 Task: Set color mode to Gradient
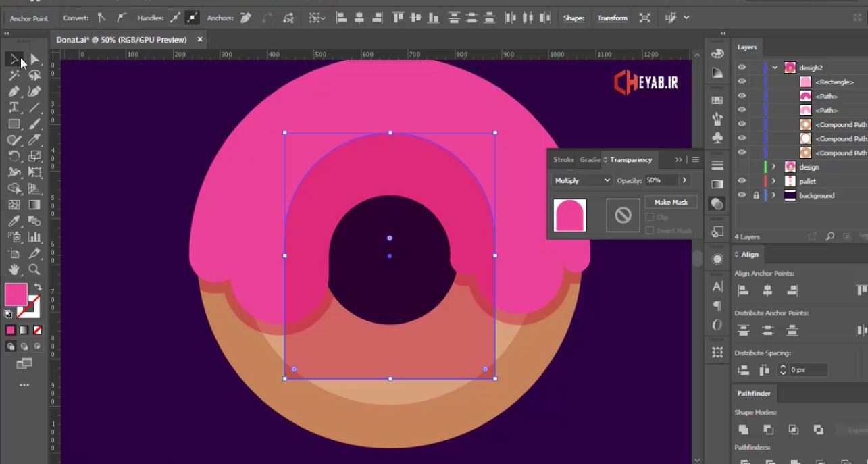pyautogui.click(x=24, y=330)
